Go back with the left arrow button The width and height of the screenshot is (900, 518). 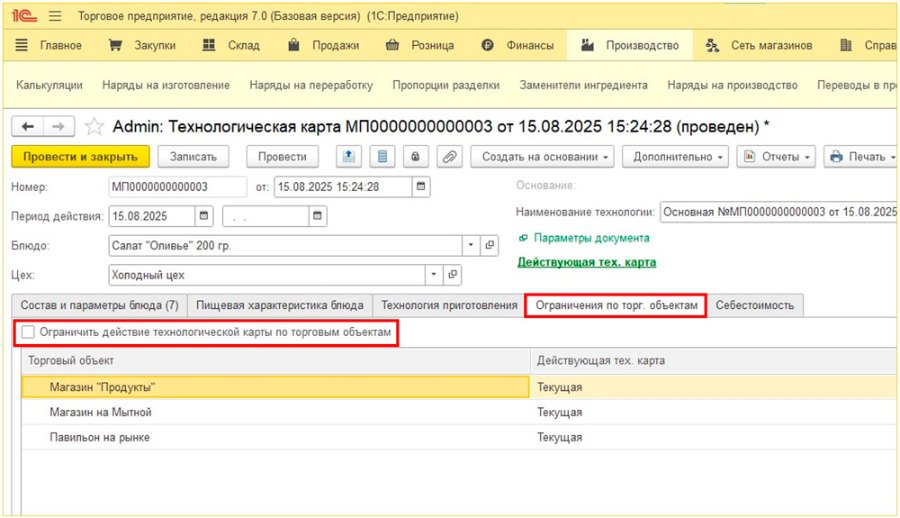click(28, 126)
